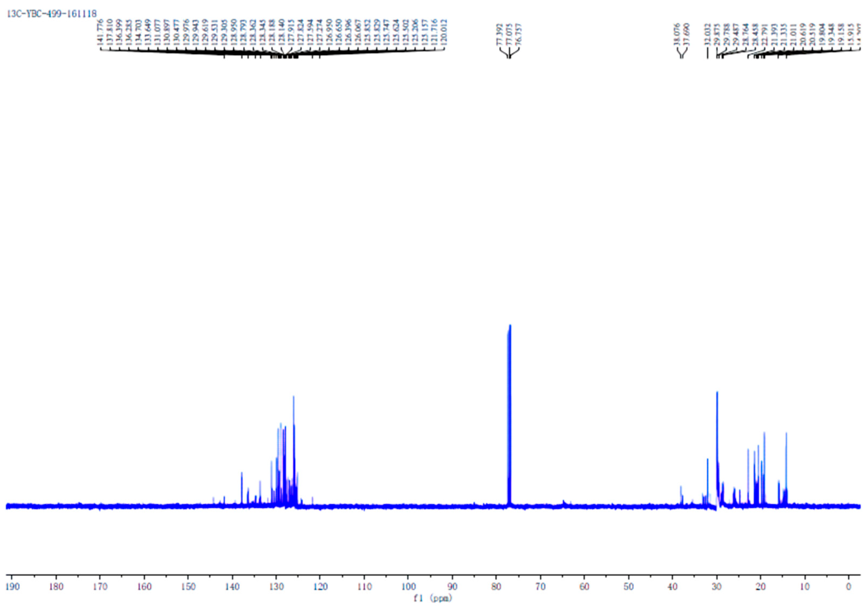Click the 76.757 peak label

click(519, 34)
